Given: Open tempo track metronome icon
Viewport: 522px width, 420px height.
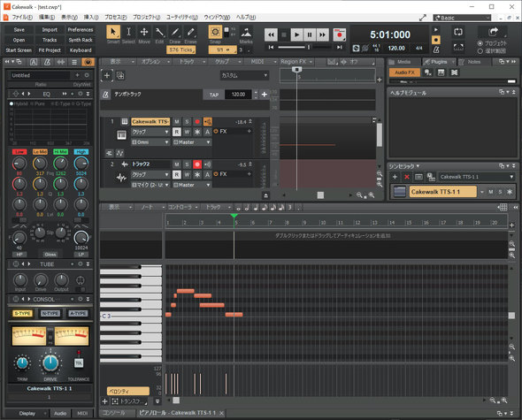Looking at the screenshot, I should tap(105, 95).
